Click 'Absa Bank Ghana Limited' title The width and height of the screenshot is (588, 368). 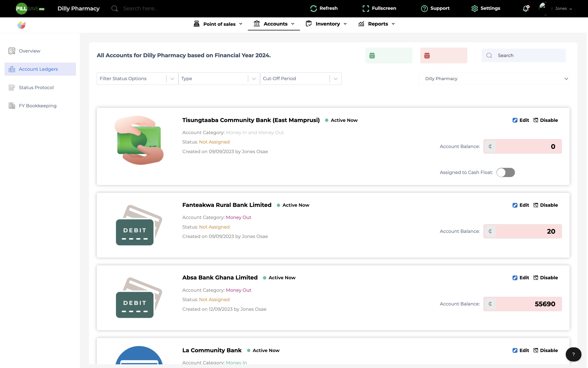(220, 278)
